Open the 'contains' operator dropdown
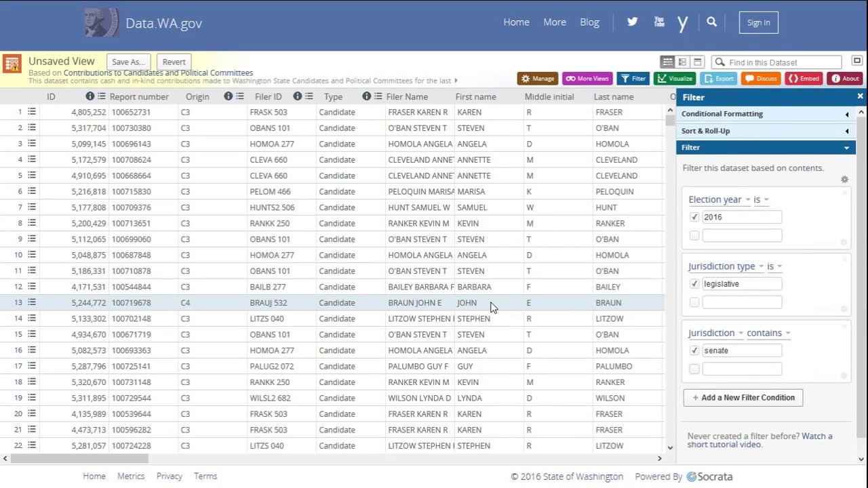 (x=769, y=333)
